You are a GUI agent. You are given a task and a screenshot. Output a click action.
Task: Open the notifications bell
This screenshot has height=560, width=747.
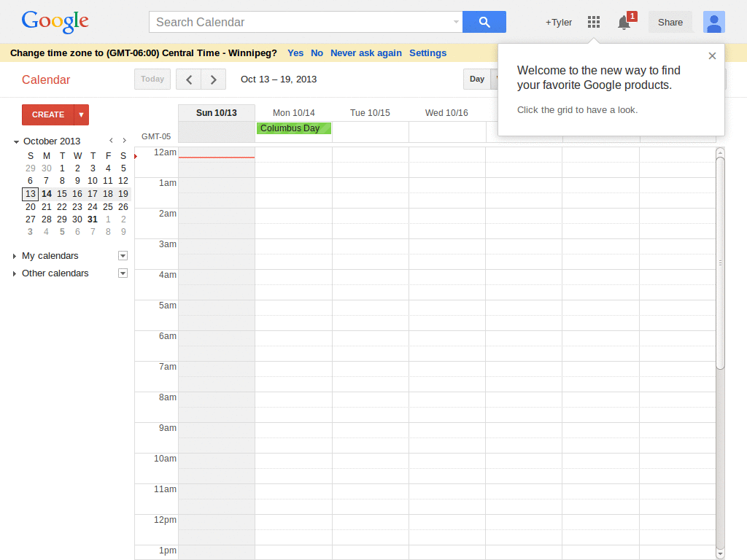(624, 23)
